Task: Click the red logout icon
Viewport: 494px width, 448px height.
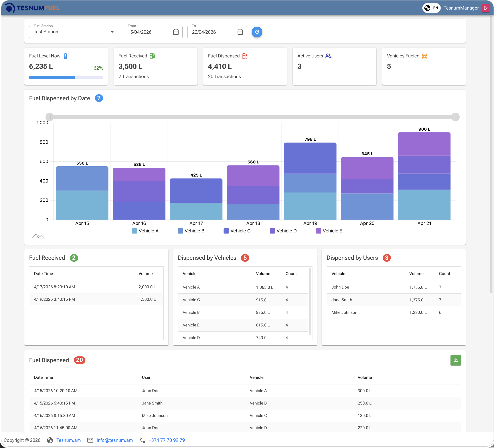Action: 485,8
